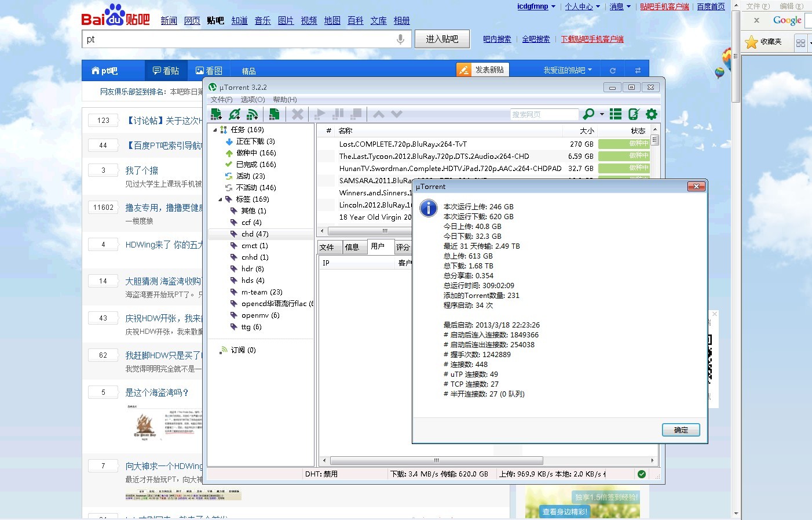The image size is (812, 520).
Task: Select The.Last.Tycoon.2012 torrent row
Action: pos(485,157)
